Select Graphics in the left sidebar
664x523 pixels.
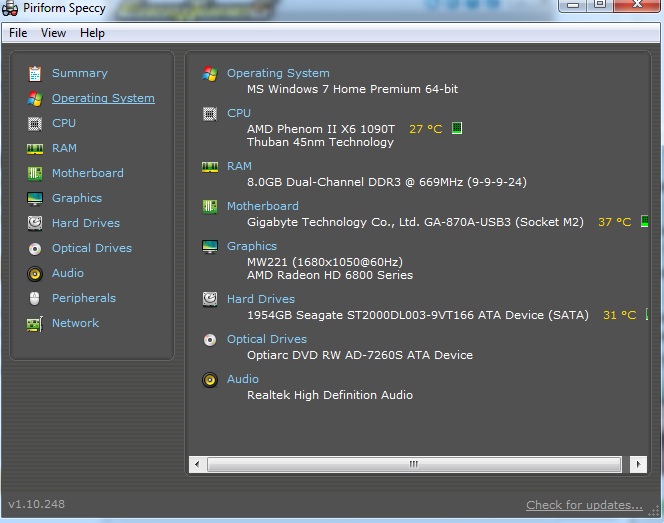point(77,198)
